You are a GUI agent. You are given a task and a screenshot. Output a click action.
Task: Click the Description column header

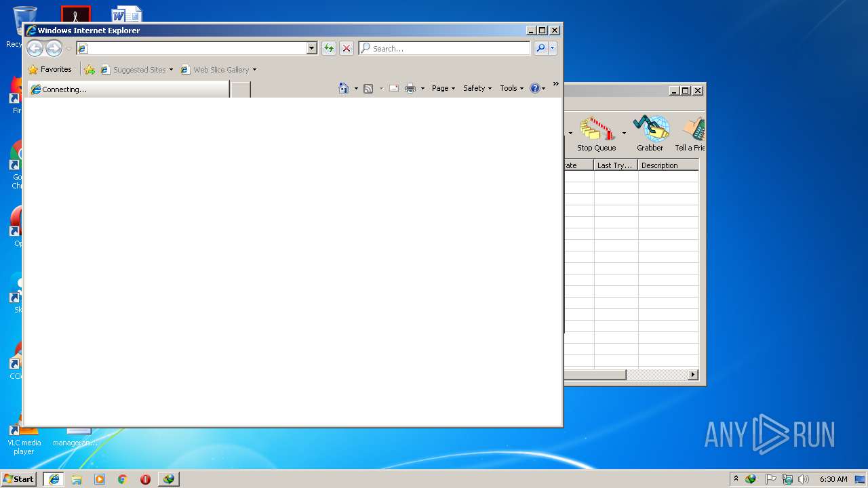(x=668, y=165)
